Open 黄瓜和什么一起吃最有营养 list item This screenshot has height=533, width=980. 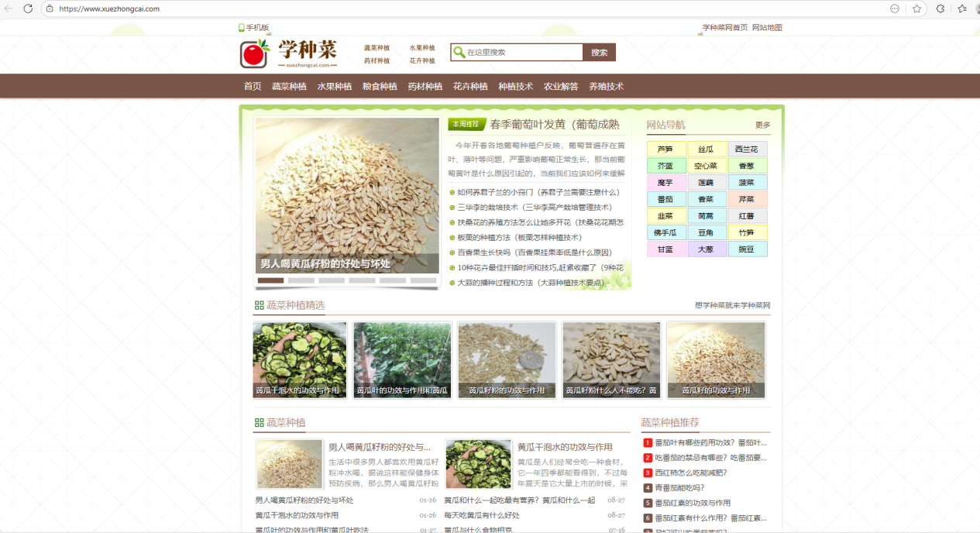click(x=520, y=500)
